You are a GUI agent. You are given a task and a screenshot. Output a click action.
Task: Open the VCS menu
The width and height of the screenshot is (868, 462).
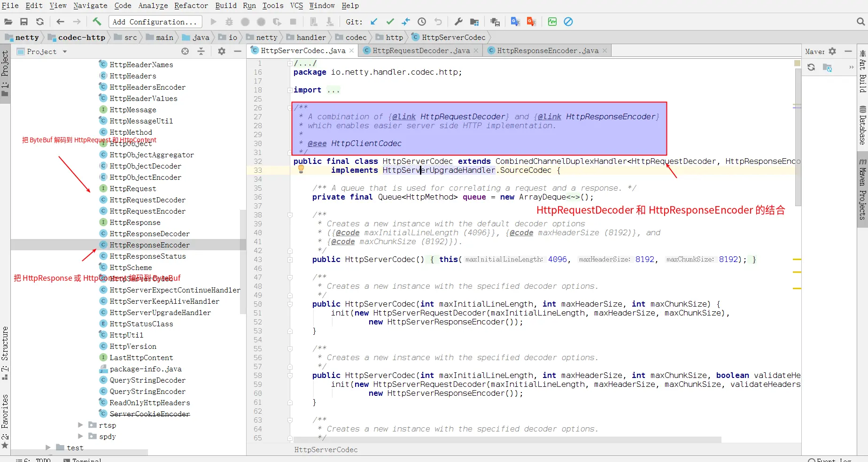point(296,6)
